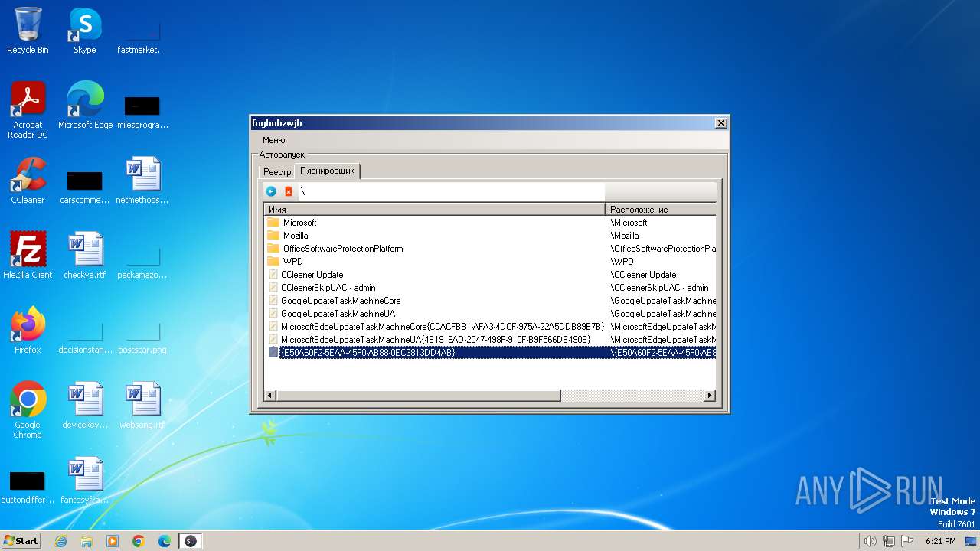The image size is (980, 551).
Task: Click the horizontal scrollbar right arrow
Action: [x=709, y=396]
